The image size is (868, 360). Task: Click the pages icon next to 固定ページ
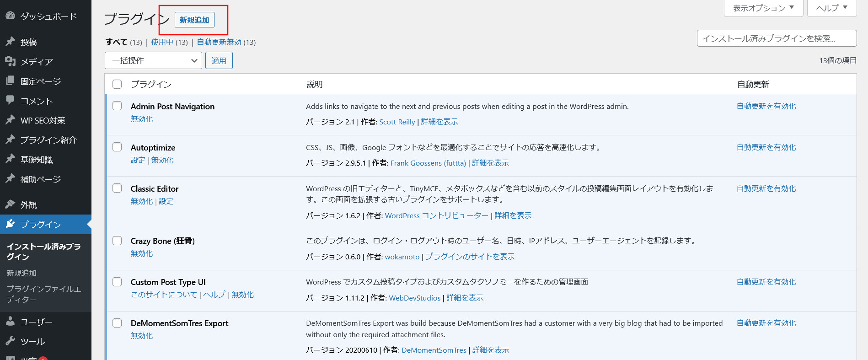point(10,81)
